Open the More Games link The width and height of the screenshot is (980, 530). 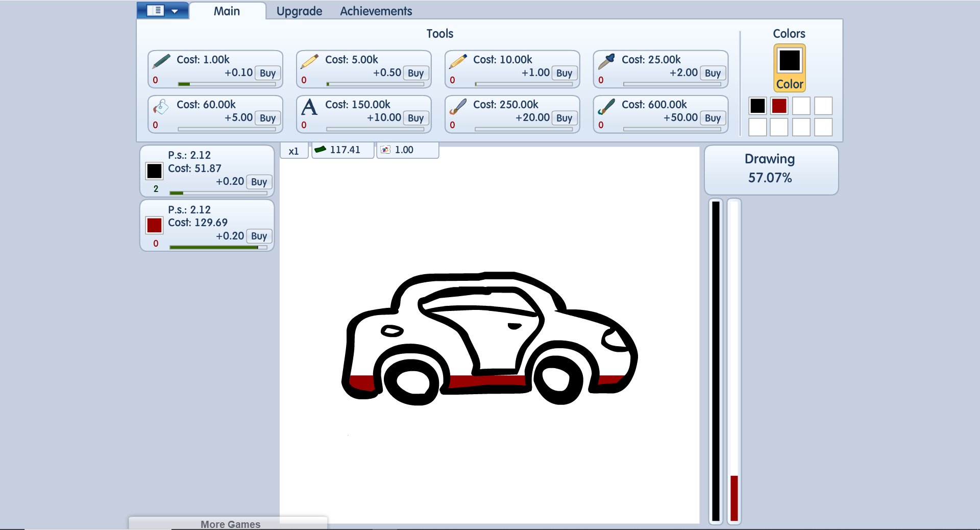click(230, 524)
